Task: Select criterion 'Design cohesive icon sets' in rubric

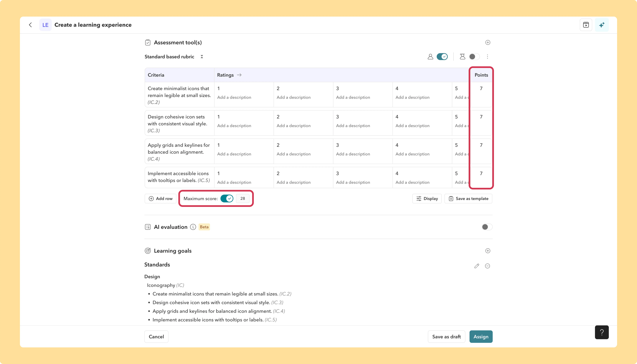Action: [177, 124]
